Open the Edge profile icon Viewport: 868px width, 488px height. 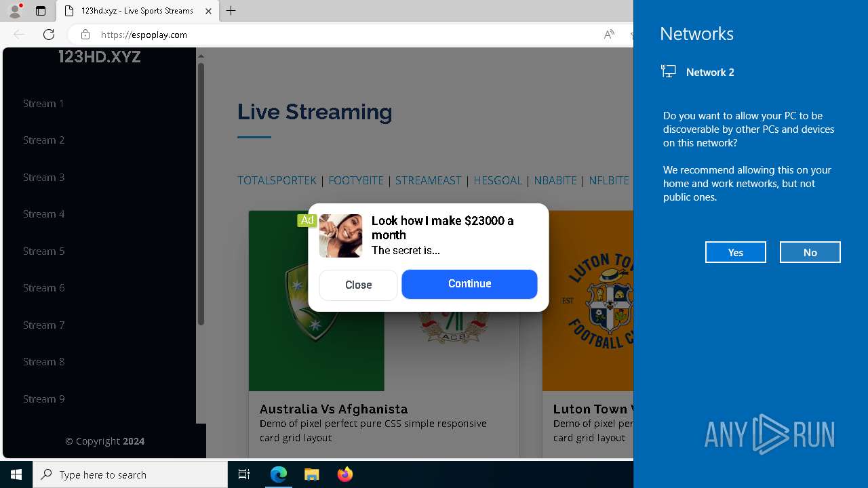[x=15, y=11]
